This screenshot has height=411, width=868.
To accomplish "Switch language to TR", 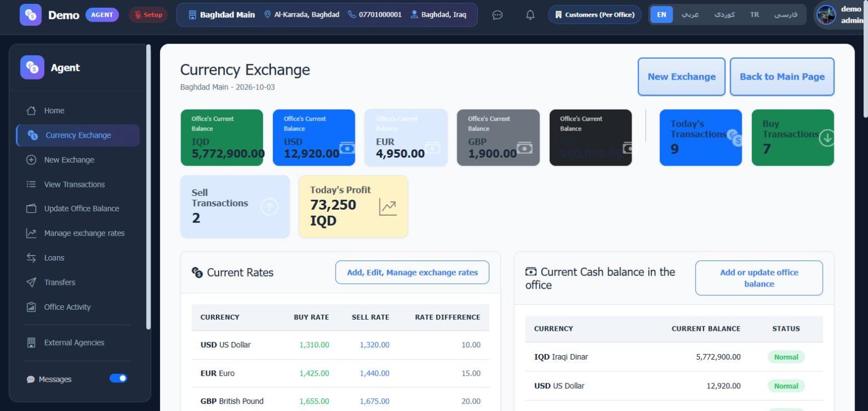I will (755, 15).
